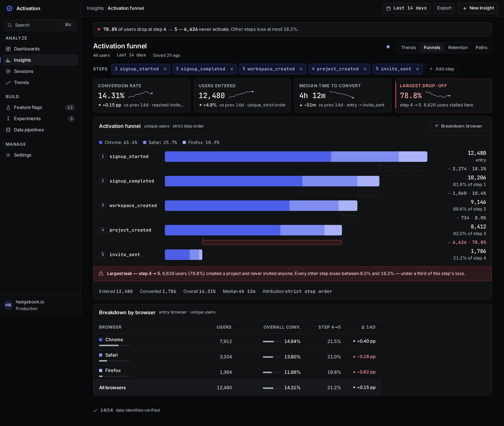Remove the project_created step

[365, 69]
